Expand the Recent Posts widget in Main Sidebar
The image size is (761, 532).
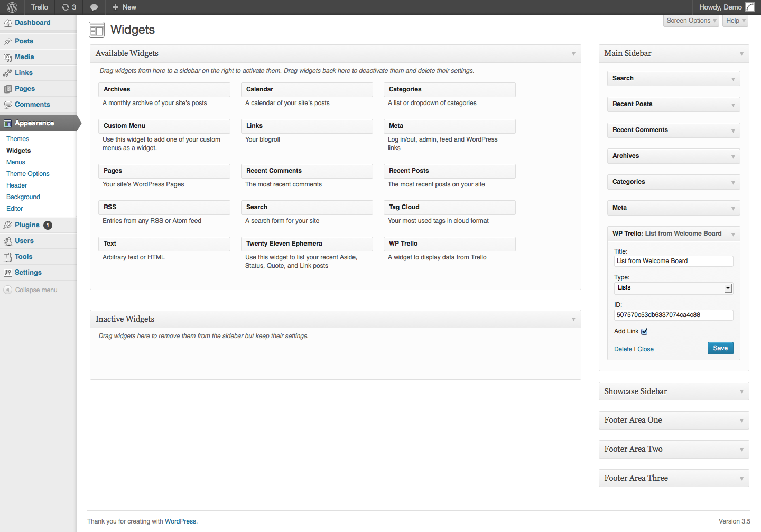733,105
